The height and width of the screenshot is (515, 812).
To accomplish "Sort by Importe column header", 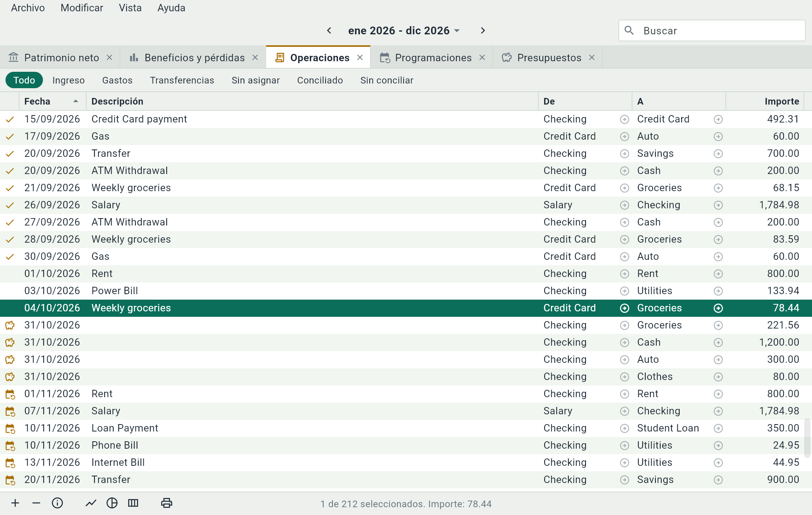I will pyautogui.click(x=765, y=101).
